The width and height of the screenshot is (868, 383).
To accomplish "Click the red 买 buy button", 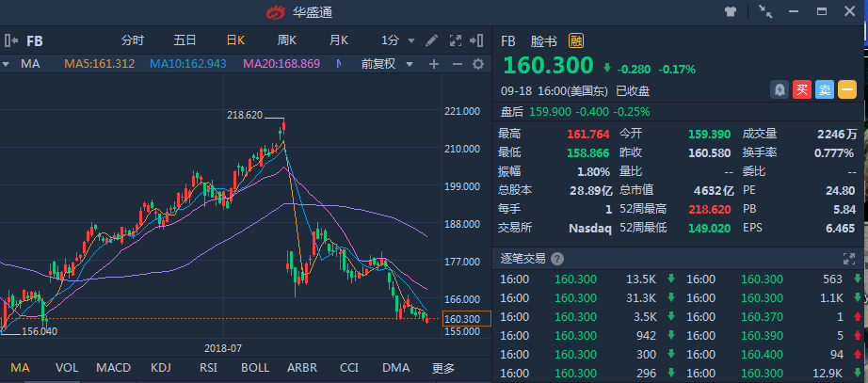I will [802, 90].
